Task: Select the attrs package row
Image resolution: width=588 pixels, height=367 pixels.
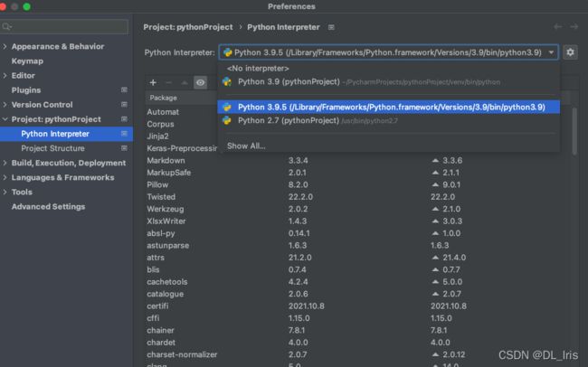Action: tap(358, 258)
